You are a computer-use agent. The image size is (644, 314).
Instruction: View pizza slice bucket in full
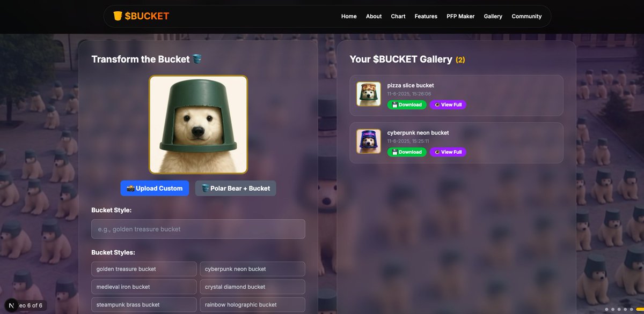448,105
